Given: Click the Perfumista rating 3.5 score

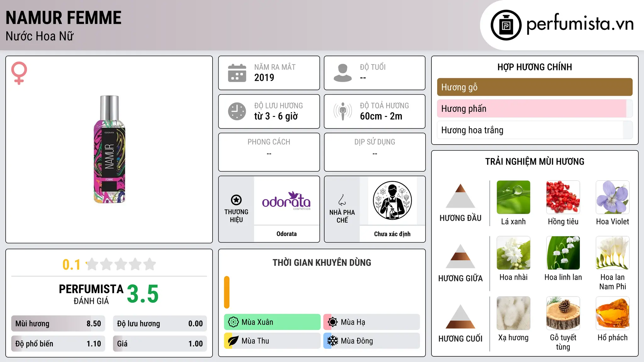Looking at the screenshot, I should coord(143,294).
